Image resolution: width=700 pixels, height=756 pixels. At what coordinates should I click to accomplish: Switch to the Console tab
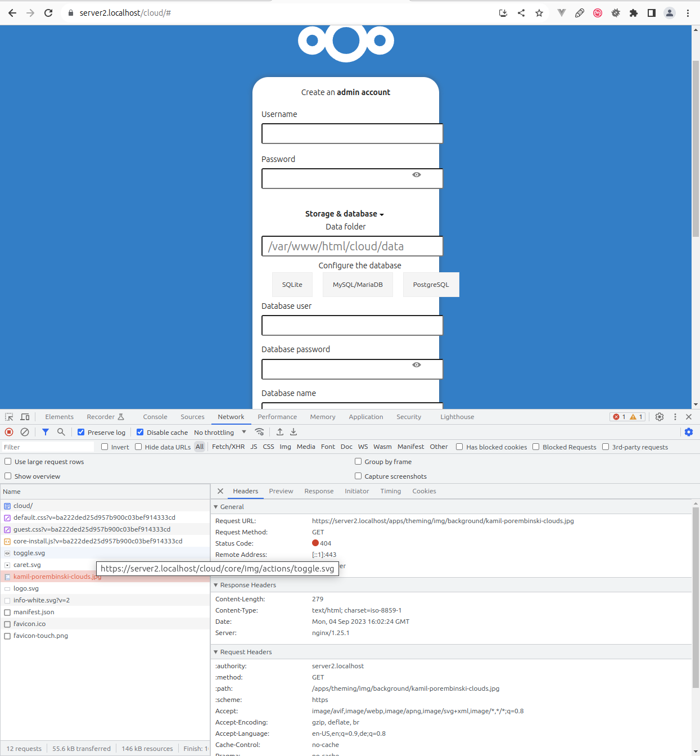(155, 416)
